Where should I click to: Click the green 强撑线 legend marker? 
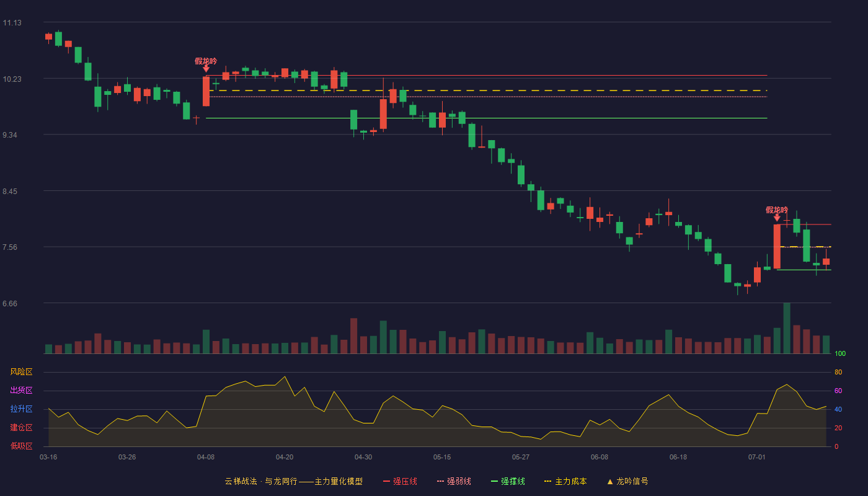pyautogui.click(x=494, y=482)
